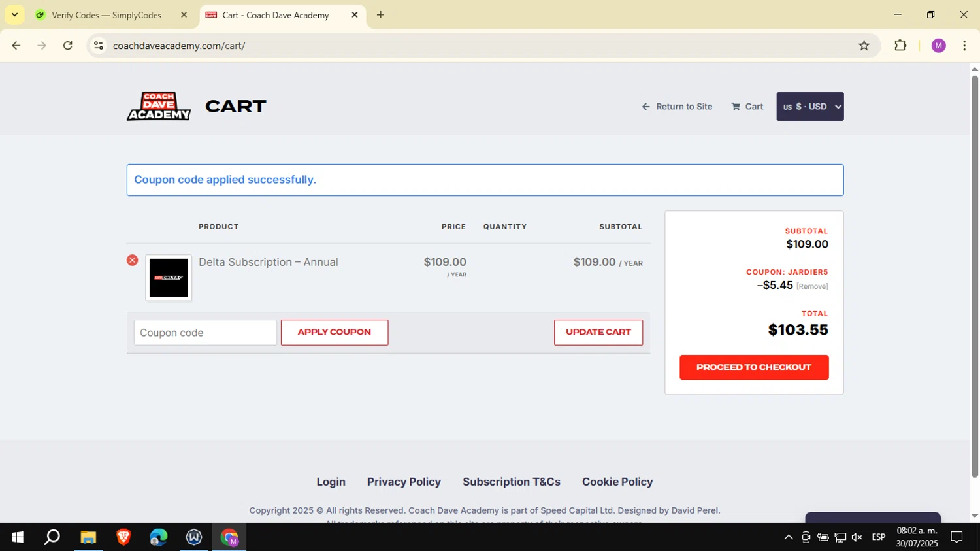Open File Explorer from taskbar
Image resolution: width=980 pixels, height=551 pixels.
click(x=88, y=537)
